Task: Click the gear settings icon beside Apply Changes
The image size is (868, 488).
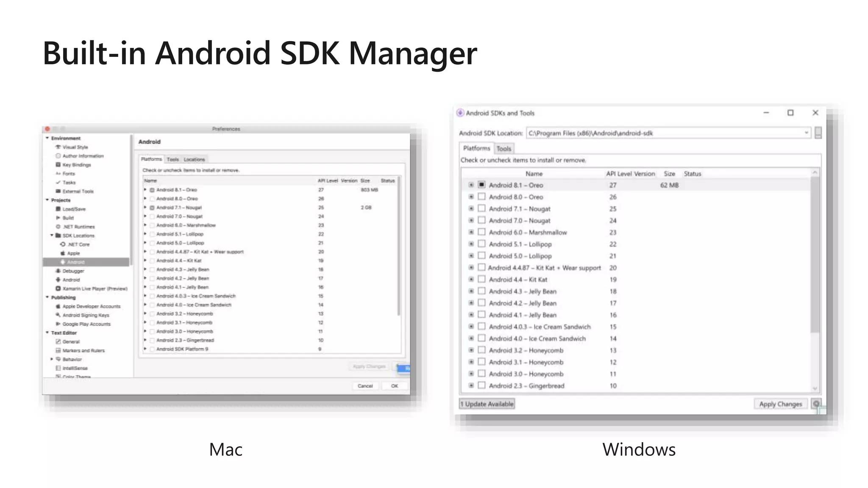Action: pyautogui.click(x=816, y=404)
